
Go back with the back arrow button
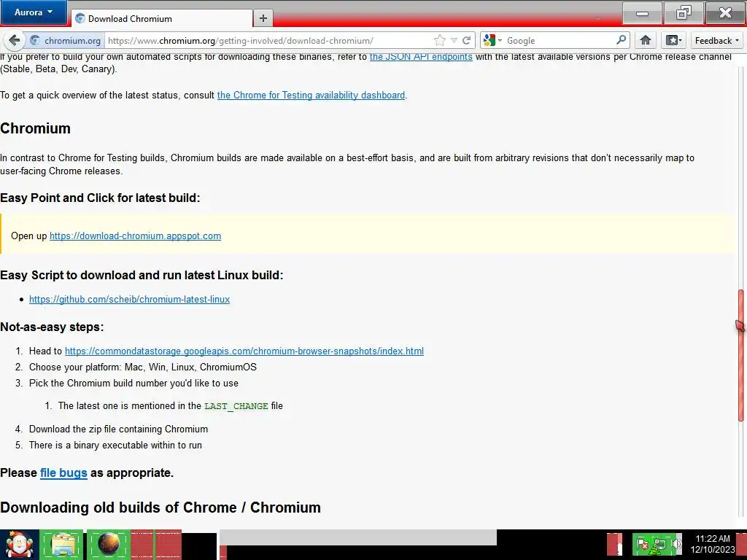tap(15, 41)
